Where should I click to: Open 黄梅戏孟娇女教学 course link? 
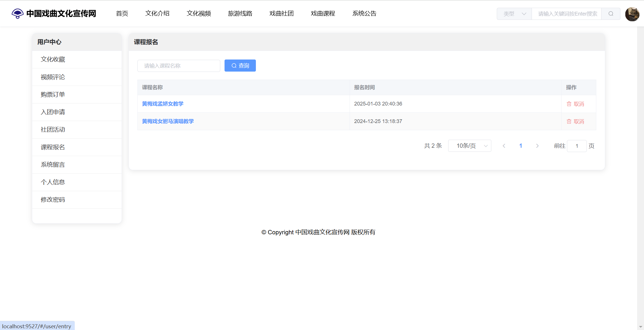163,104
